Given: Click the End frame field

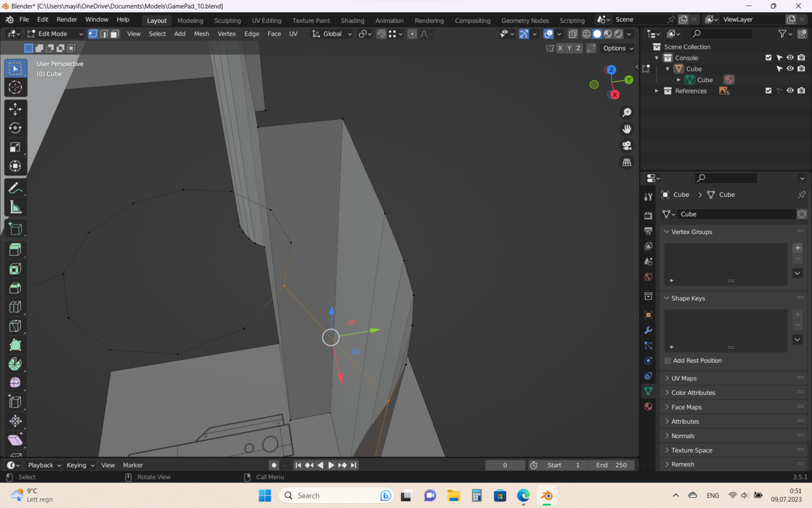Looking at the screenshot, I should pyautogui.click(x=612, y=465).
